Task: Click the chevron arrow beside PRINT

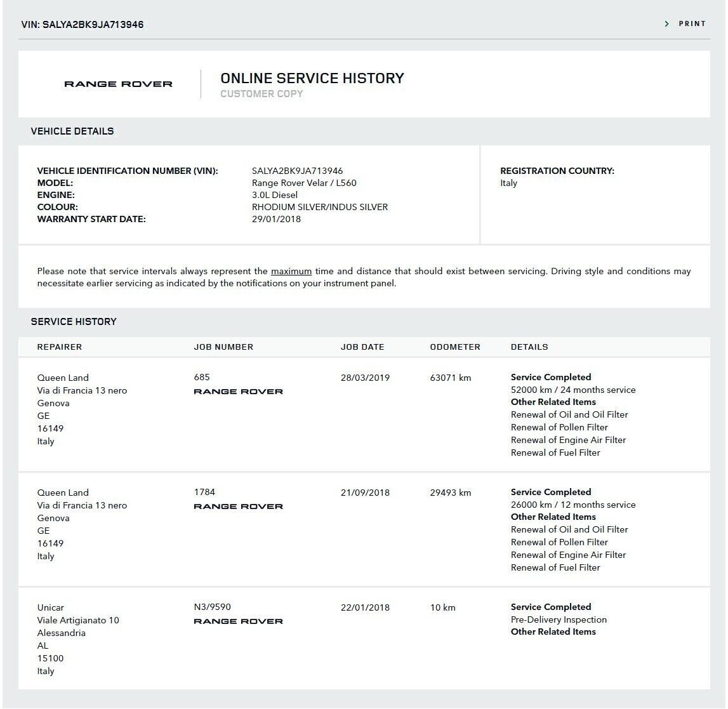Action: click(666, 24)
